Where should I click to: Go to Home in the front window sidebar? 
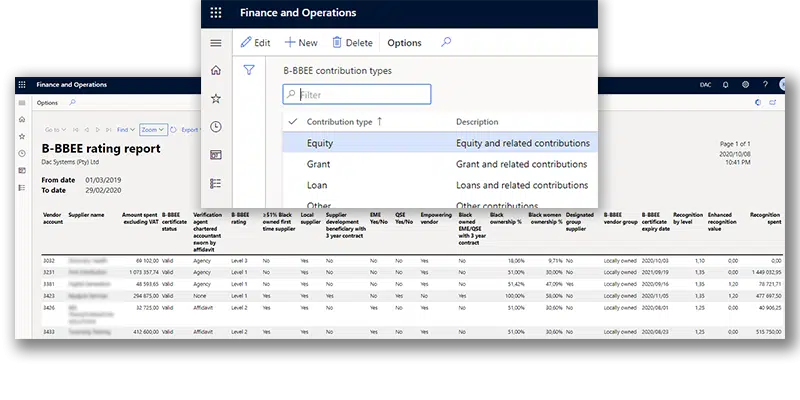[x=216, y=70]
